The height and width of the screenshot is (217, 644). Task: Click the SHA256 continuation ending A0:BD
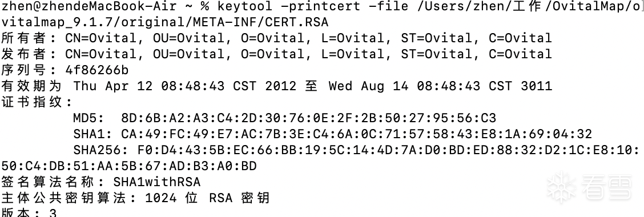pos(129,166)
